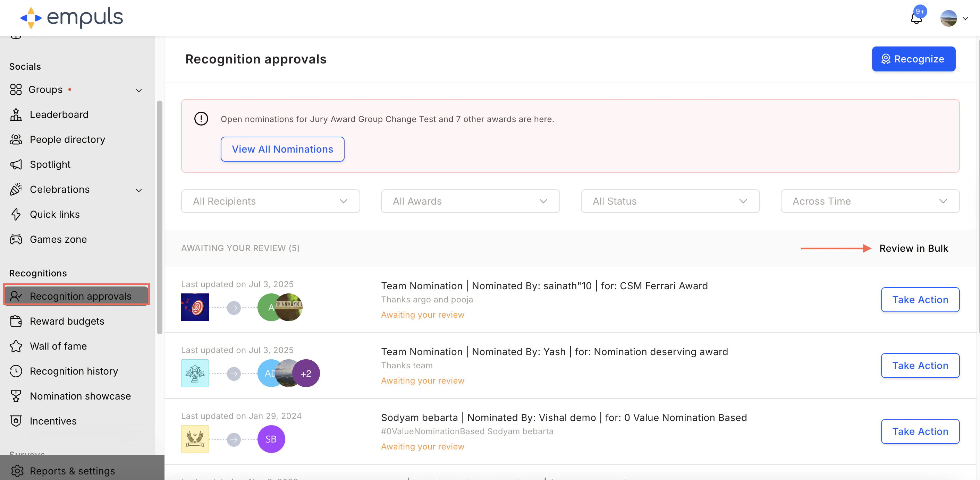Click the Quick links lightning icon
The width and height of the screenshot is (980, 480).
16,214
